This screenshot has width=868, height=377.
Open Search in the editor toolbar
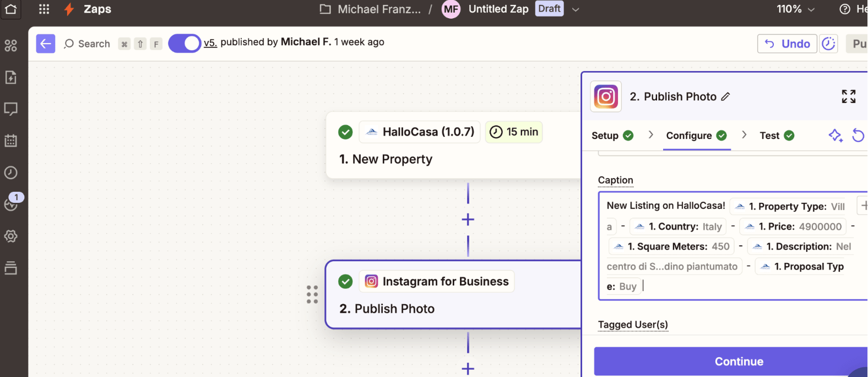pyautogui.click(x=87, y=44)
